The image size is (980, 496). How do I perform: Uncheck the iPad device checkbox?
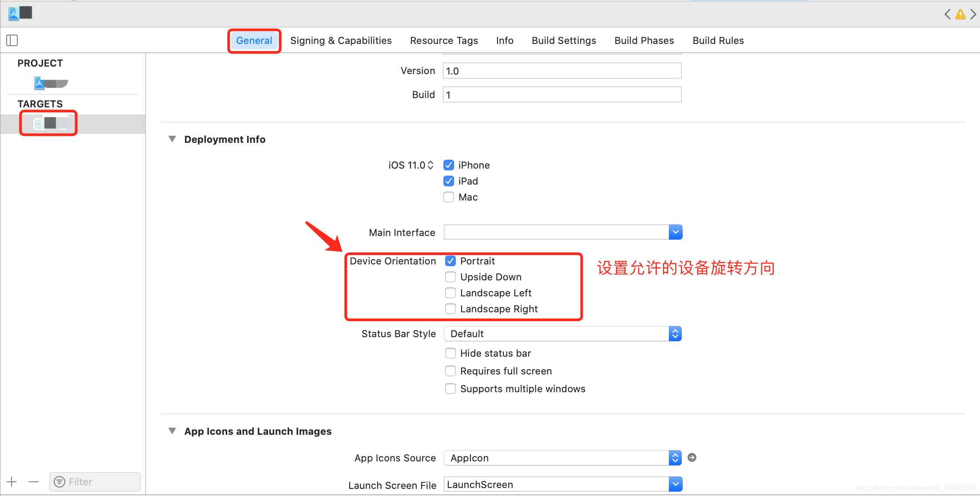pos(449,181)
